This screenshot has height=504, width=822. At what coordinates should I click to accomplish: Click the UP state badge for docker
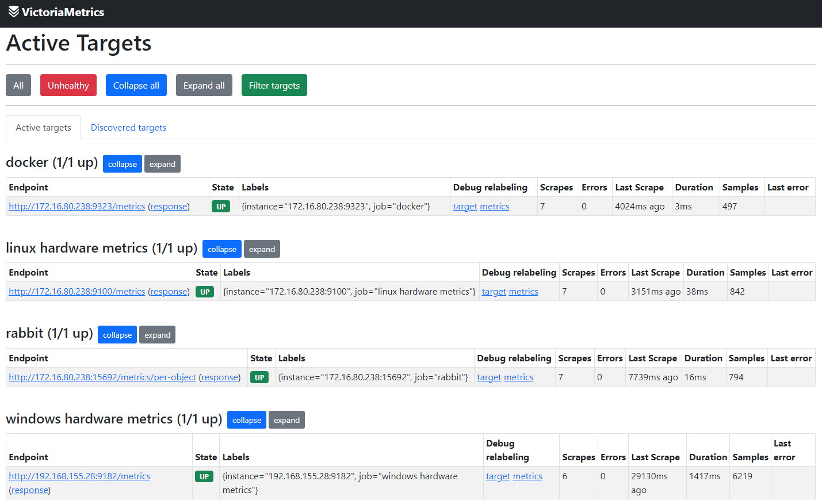tap(221, 207)
